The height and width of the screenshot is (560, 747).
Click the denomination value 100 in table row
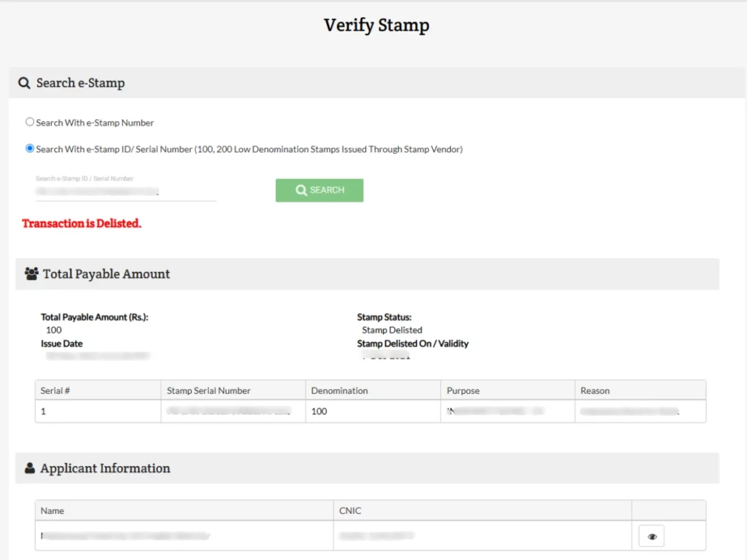pyautogui.click(x=320, y=411)
